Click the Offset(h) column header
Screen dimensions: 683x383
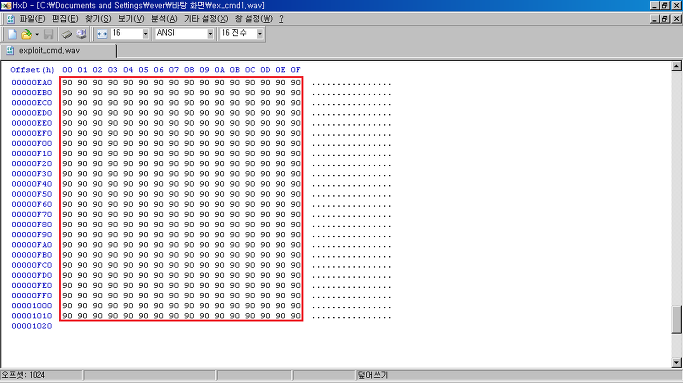pyautogui.click(x=32, y=70)
